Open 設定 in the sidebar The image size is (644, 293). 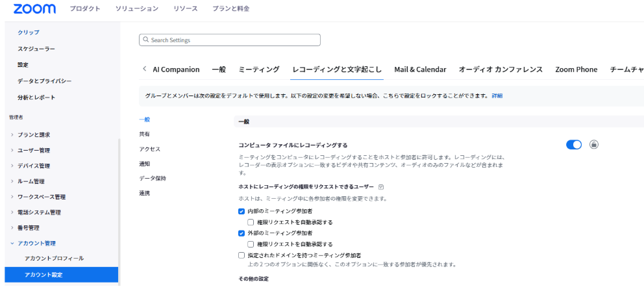point(23,65)
